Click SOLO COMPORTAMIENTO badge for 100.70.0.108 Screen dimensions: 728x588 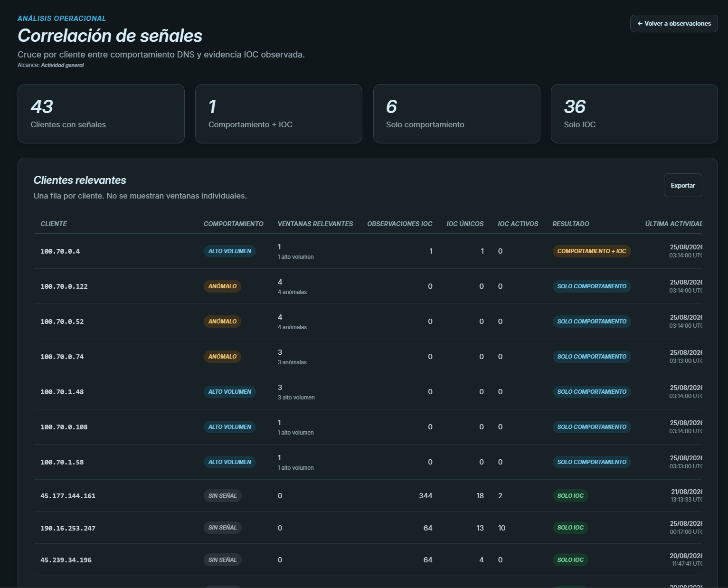(x=592, y=427)
